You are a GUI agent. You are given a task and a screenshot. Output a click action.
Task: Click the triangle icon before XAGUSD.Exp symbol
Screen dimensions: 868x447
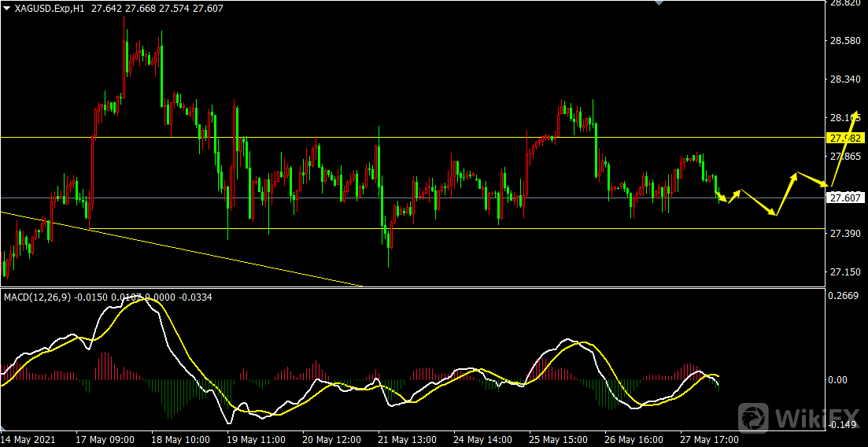tap(7, 8)
